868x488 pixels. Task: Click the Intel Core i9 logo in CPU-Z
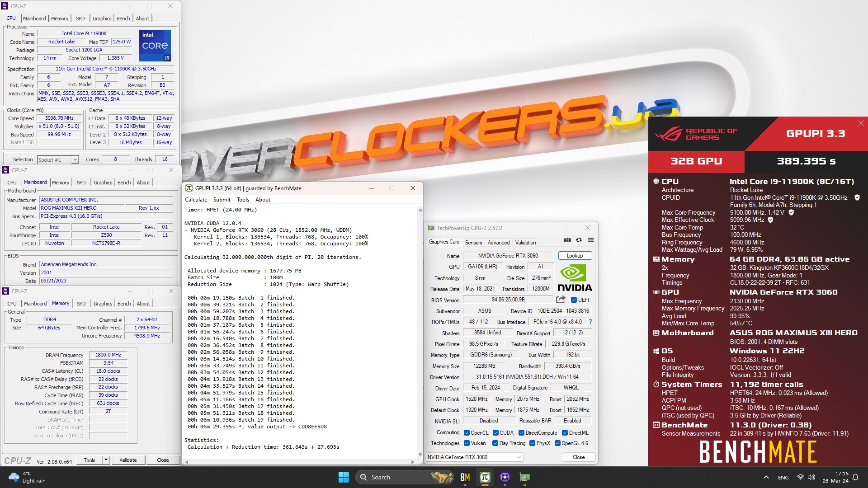[x=155, y=46]
